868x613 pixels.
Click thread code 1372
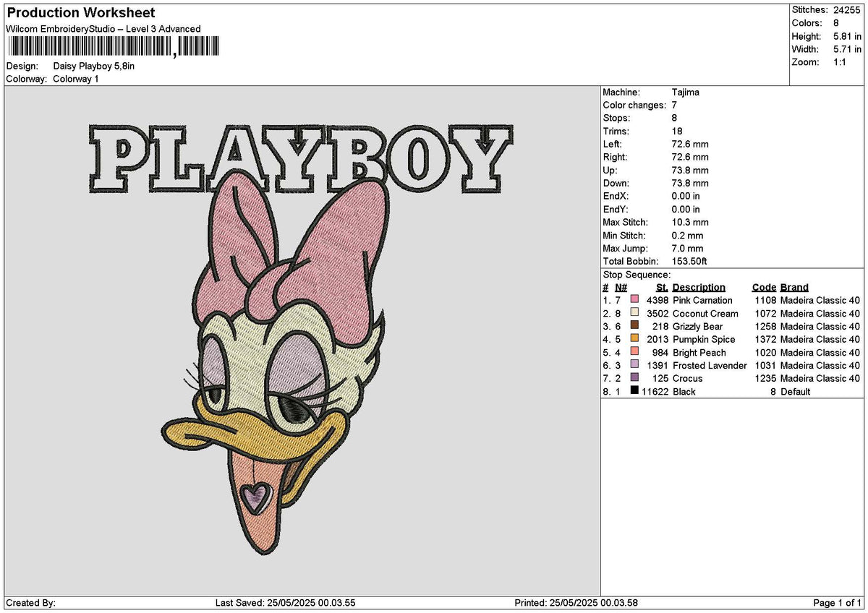(765, 339)
